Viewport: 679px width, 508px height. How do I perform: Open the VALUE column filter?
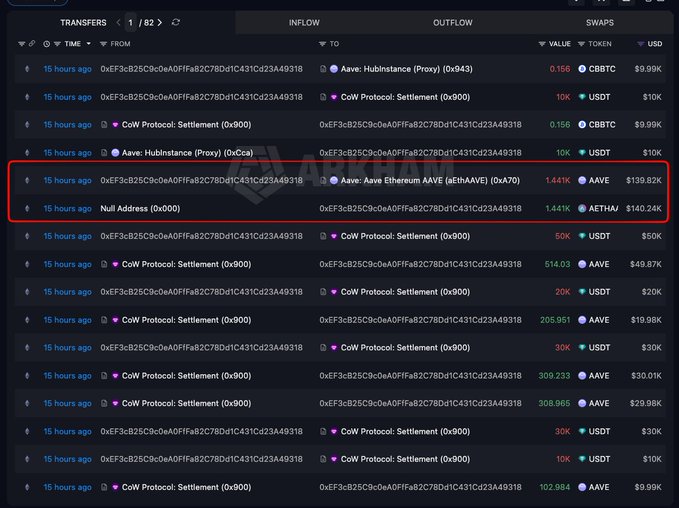tap(542, 44)
